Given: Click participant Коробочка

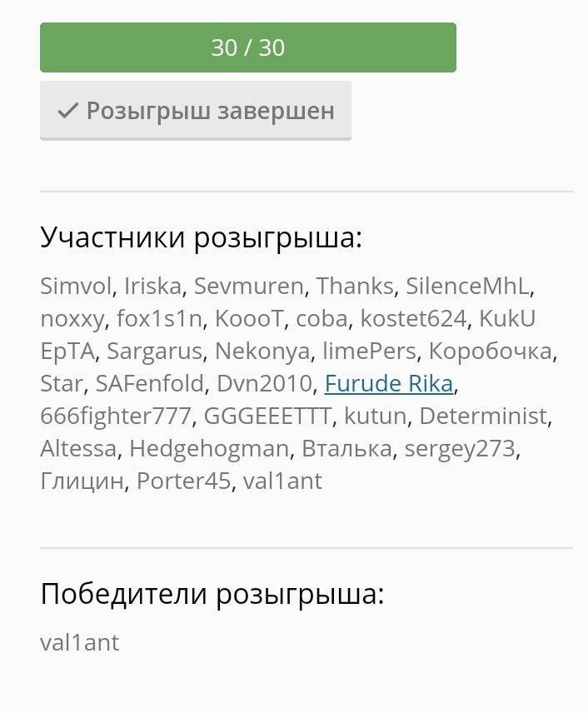Looking at the screenshot, I should pos(491,351).
